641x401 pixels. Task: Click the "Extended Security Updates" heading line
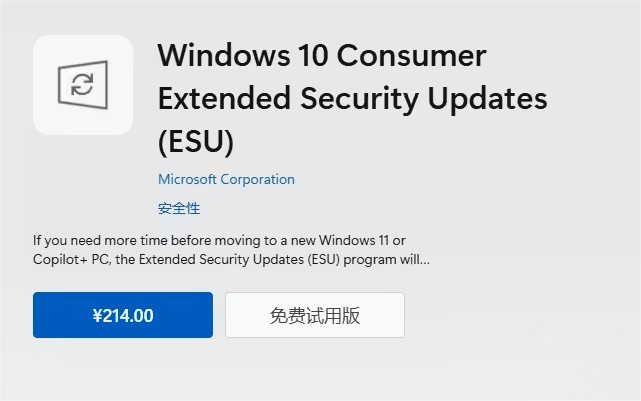(352, 98)
